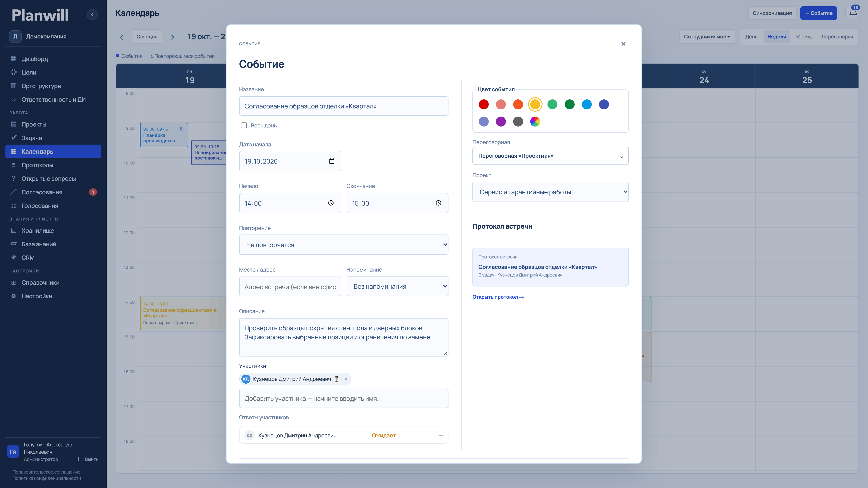
Task: Open the Переговорная selector
Action: (x=550, y=156)
